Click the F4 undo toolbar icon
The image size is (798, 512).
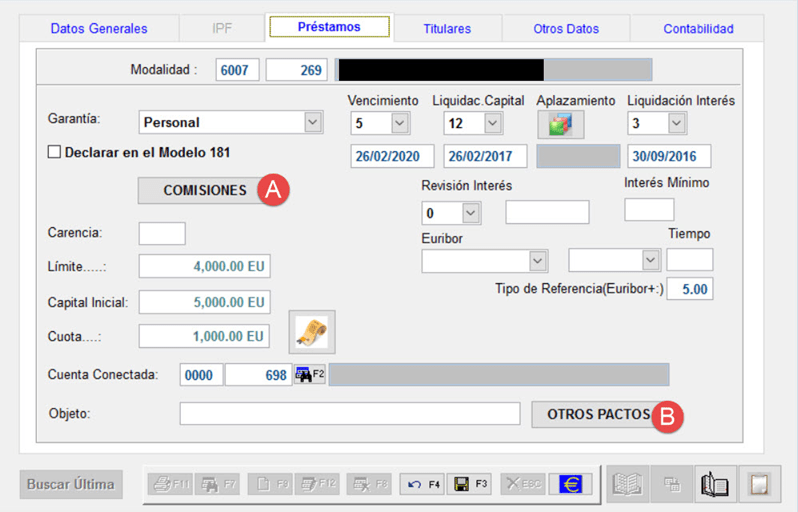click(422, 484)
